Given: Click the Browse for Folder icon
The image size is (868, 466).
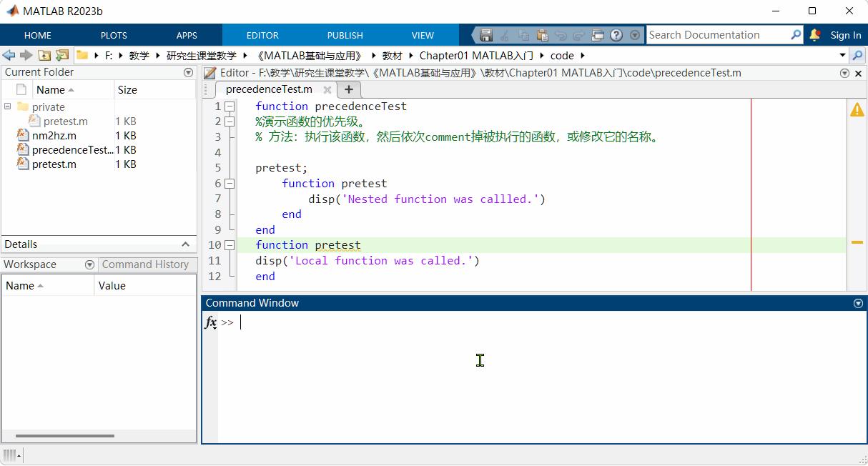Looking at the screenshot, I should coord(62,55).
